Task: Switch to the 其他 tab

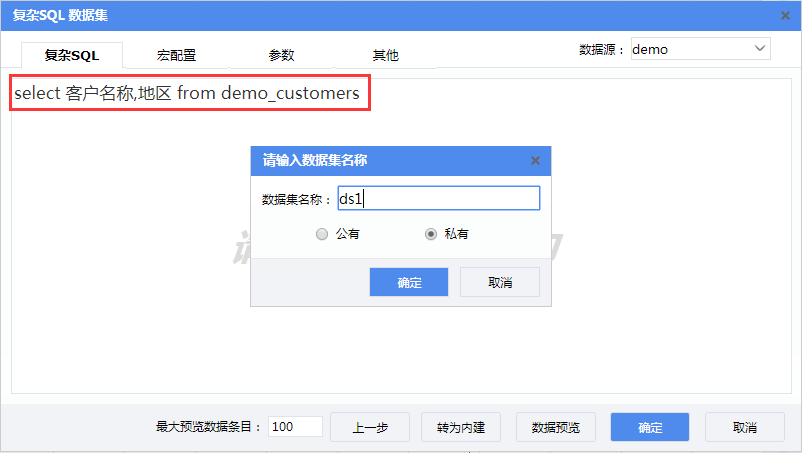Action: pos(385,55)
